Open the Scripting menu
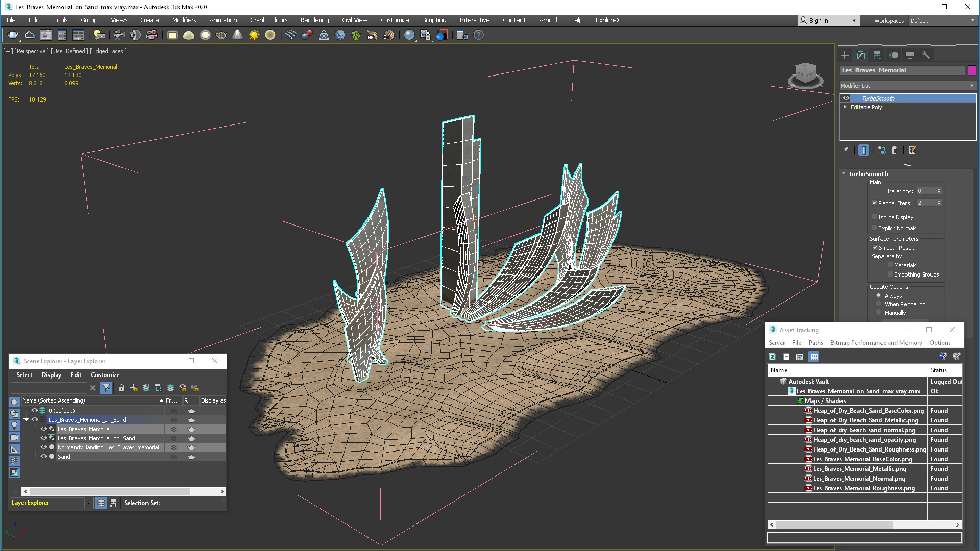 [434, 20]
